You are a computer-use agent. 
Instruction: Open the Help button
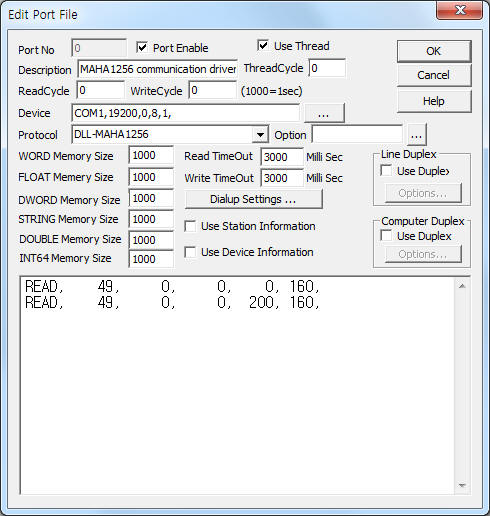434,101
